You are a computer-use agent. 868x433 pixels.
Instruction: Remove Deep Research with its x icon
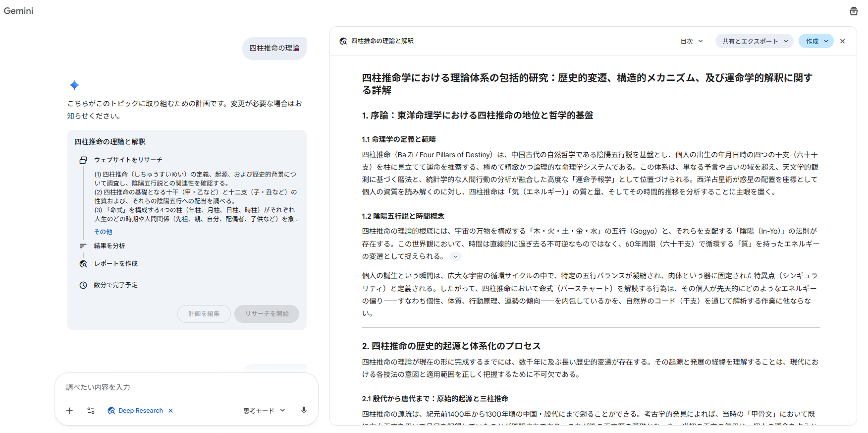[170, 411]
